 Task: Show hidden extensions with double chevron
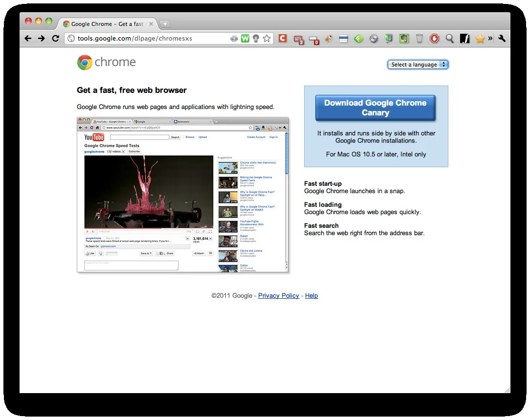(490, 39)
